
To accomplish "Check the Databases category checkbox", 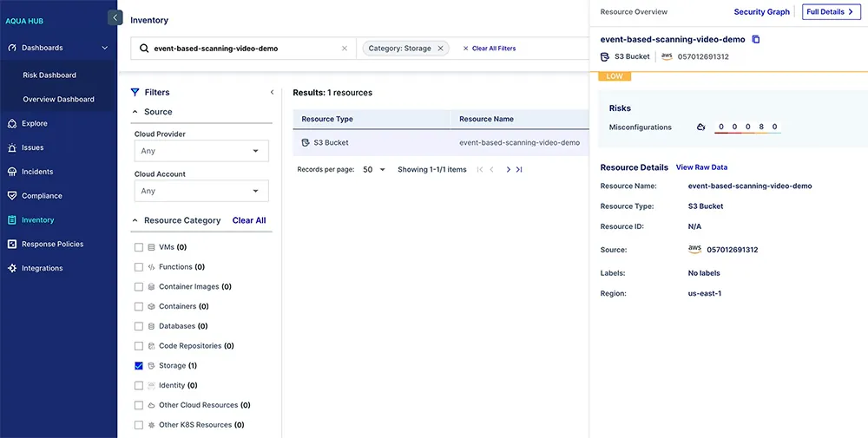I will tap(139, 326).
